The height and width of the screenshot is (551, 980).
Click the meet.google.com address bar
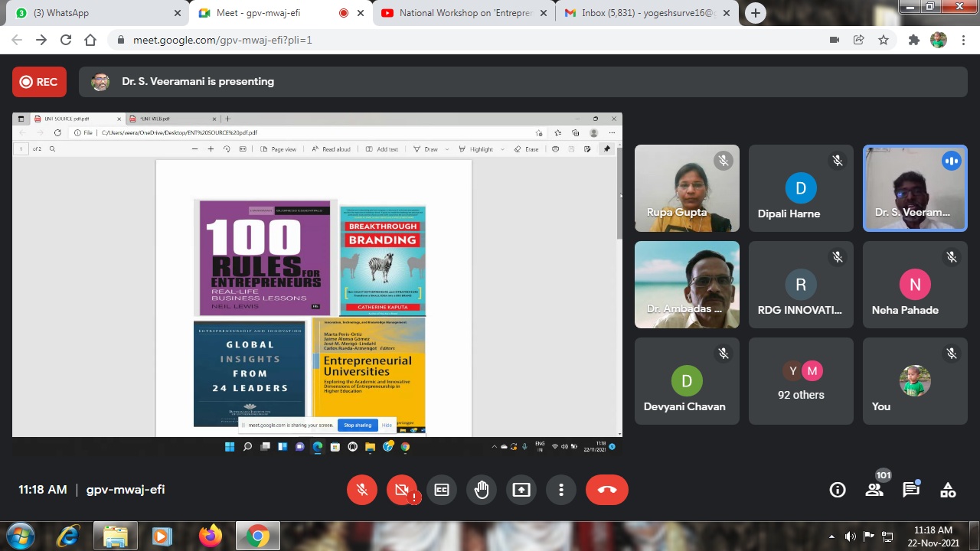point(459,40)
